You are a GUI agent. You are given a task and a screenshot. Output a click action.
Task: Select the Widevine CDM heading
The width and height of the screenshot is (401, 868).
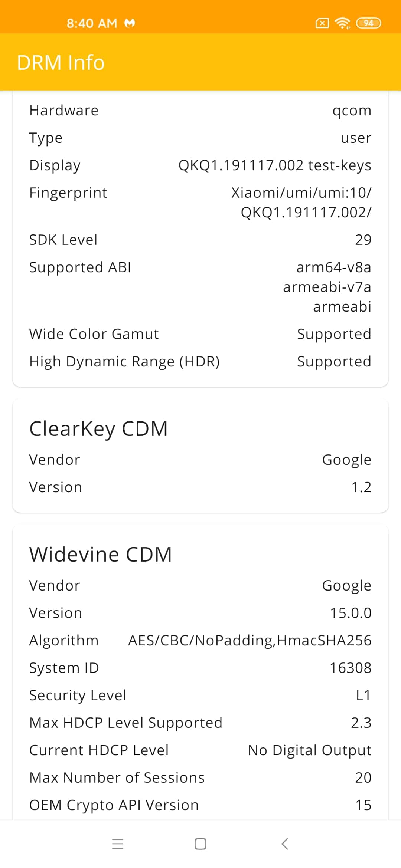tap(101, 555)
